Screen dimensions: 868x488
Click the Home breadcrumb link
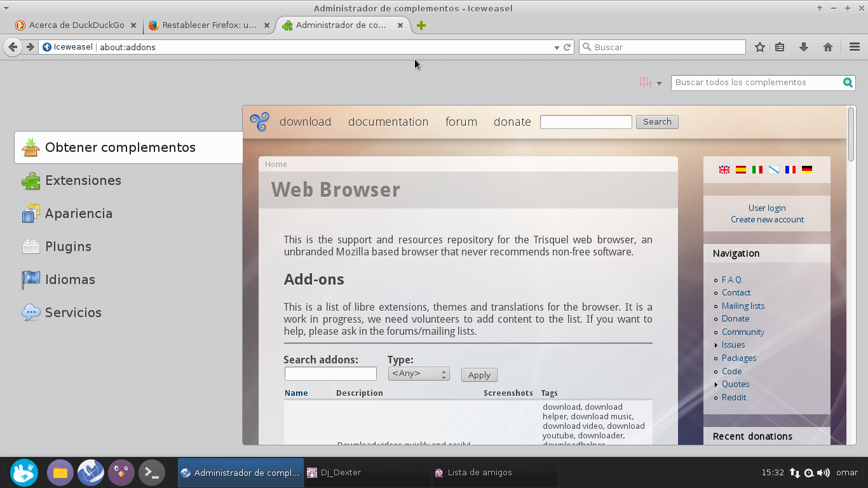(x=276, y=164)
